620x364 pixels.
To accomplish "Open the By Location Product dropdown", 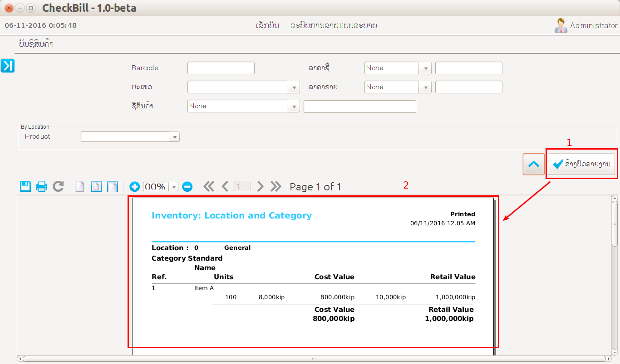I will point(175,137).
